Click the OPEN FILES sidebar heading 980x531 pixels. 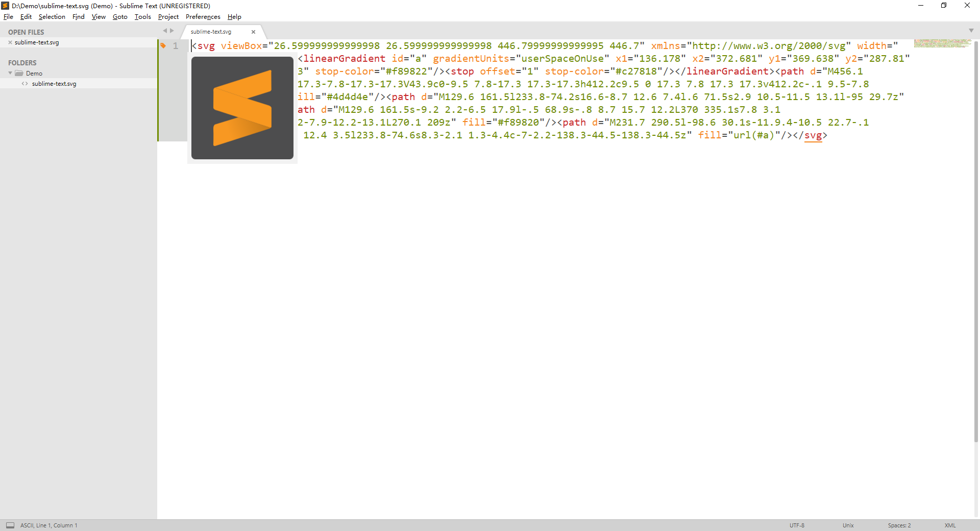click(26, 32)
